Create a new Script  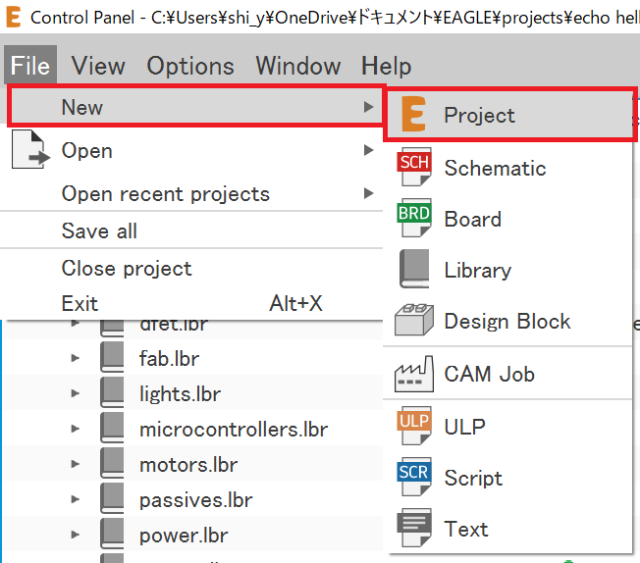tap(510, 477)
